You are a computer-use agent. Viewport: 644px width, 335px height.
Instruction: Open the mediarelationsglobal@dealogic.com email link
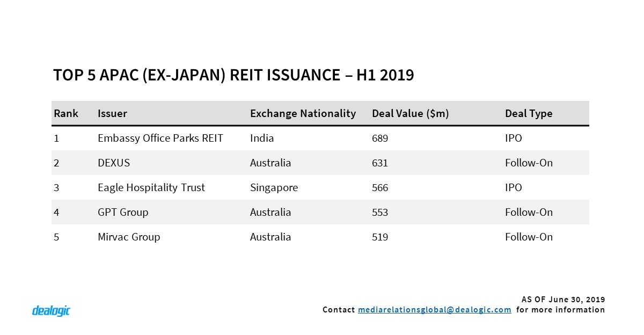coord(434,310)
